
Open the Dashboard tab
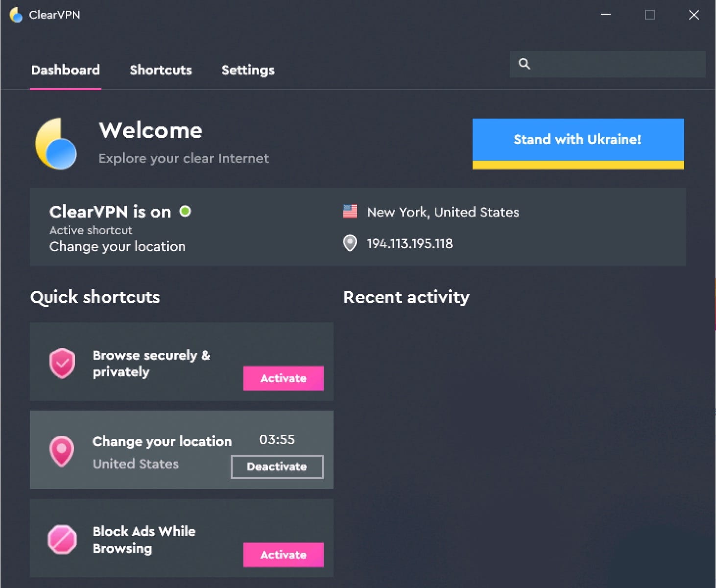click(66, 70)
